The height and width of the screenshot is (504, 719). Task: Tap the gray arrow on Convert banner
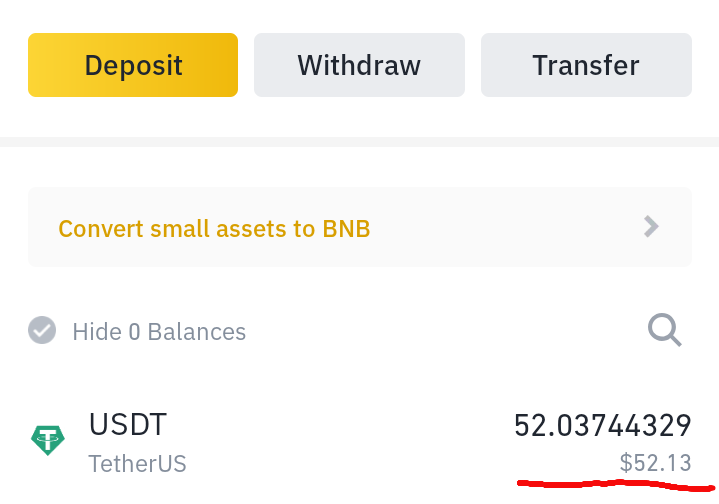click(x=651, y=227)
